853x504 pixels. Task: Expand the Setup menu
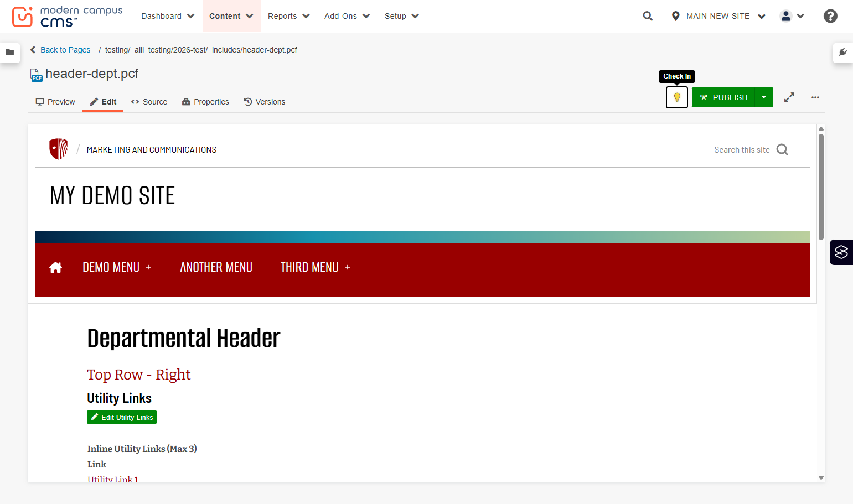[x=401, y=16]
